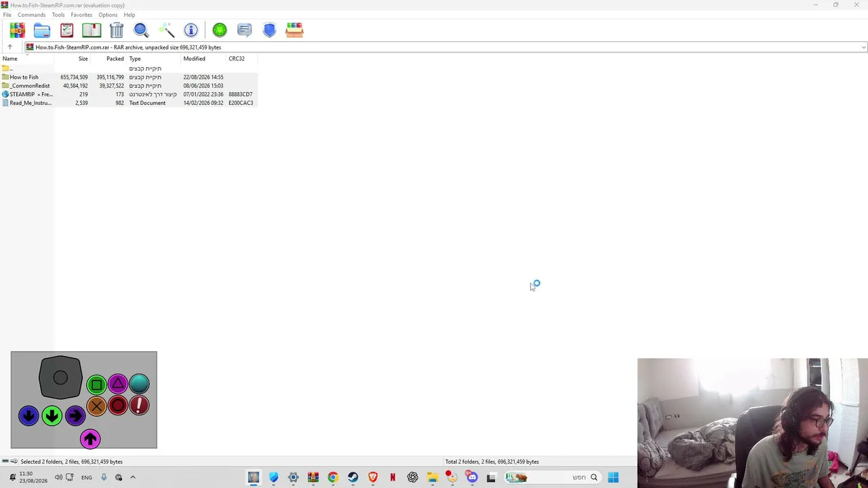Click the 39,327,522 packed size value
Screen dimensions: 868x488
[111, 86]
